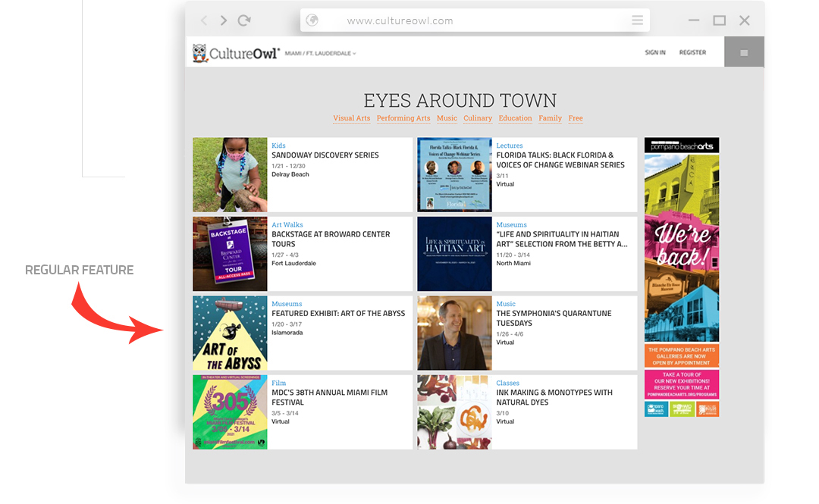Click the Fort Lauderdale location text
The image size is (819, 504).
pyautogui.click(x=293, y=263)
